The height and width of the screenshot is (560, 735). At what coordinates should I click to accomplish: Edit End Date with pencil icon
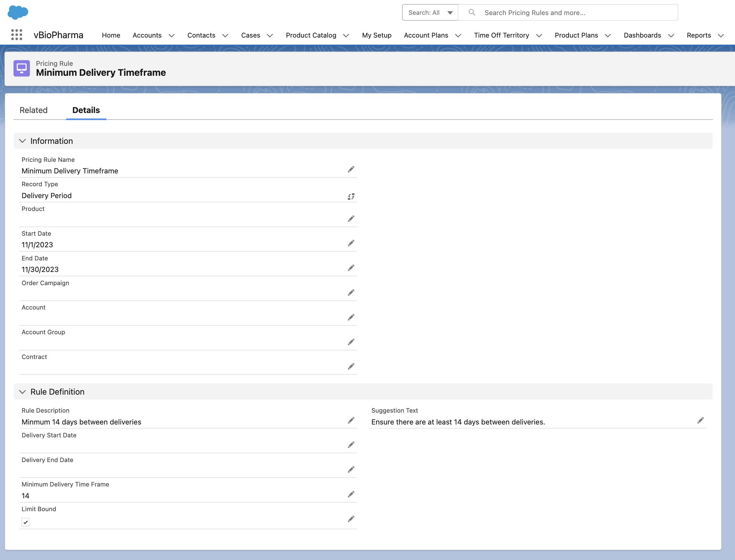351,268
